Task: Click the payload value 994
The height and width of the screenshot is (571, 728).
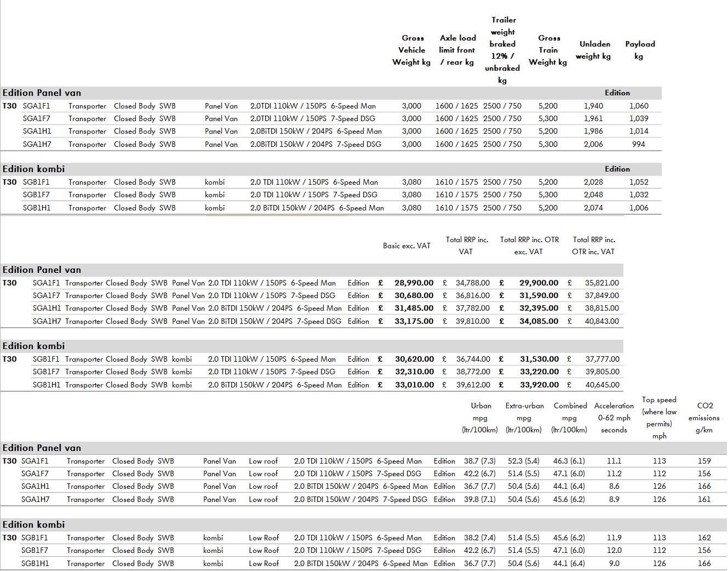Action: [x=638, y=144]
